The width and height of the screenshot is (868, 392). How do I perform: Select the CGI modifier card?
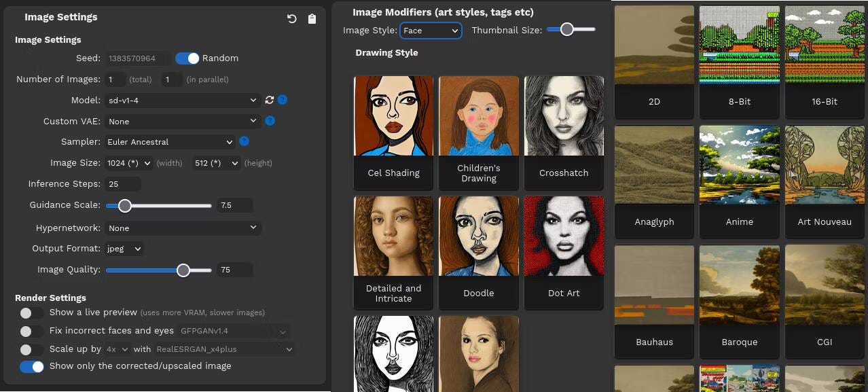point(825,302)
